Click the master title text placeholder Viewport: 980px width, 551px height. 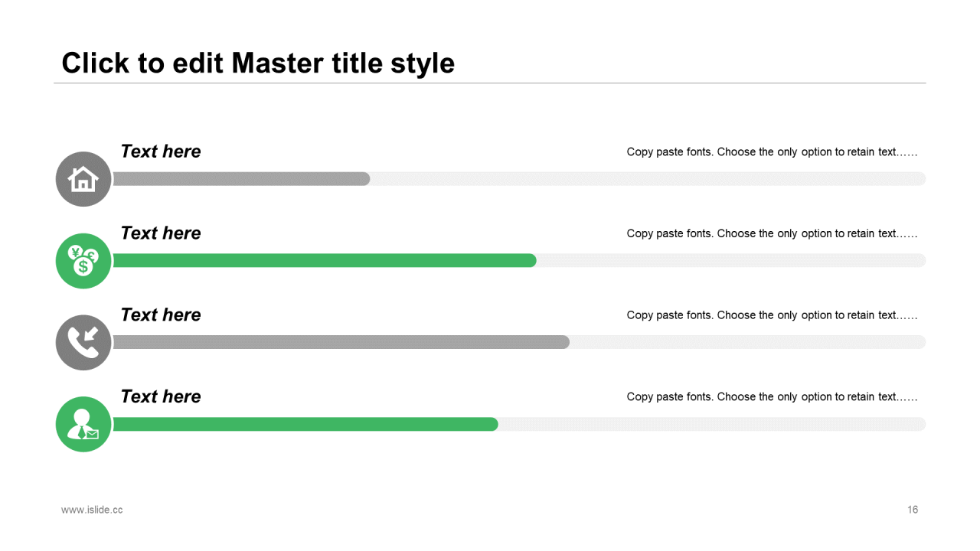[x=258, y=63]
